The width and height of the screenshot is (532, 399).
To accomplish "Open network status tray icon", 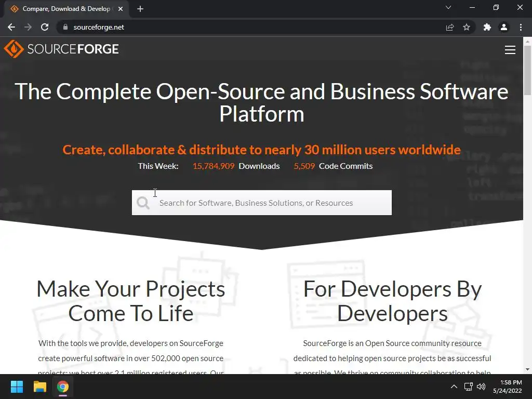I will point(469,387).
